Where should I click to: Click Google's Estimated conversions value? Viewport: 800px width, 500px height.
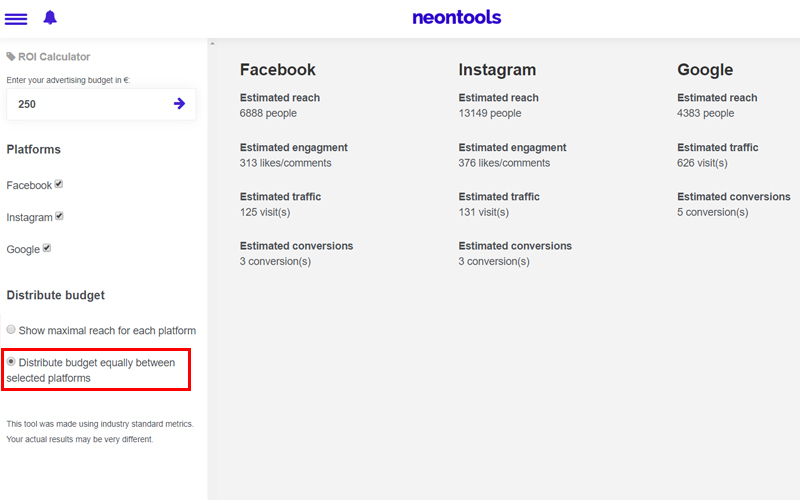(x=713, y=212)
